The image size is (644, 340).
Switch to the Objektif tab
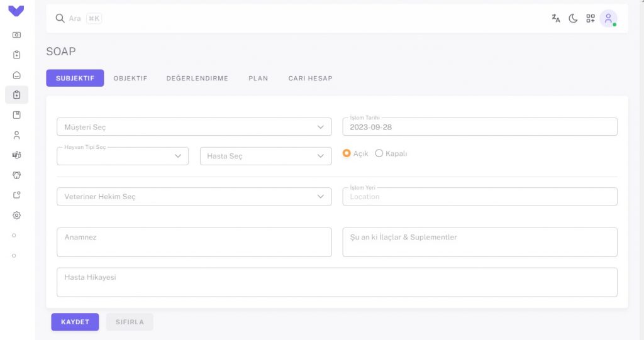tap(130, 78)
